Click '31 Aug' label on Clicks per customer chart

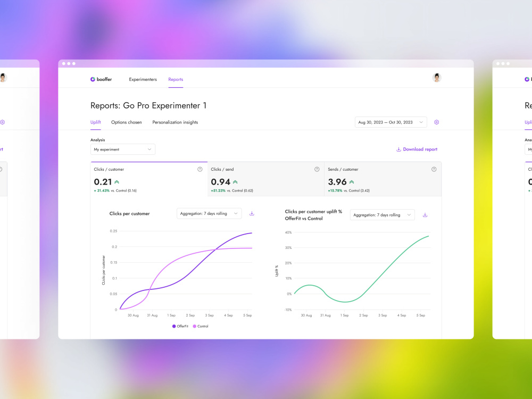(x=152, y=315)
